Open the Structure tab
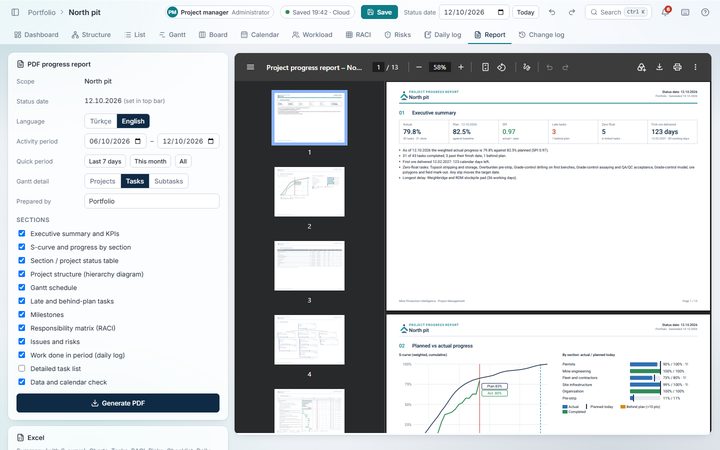This screenshot has height=450, width=720. point(91,34)
